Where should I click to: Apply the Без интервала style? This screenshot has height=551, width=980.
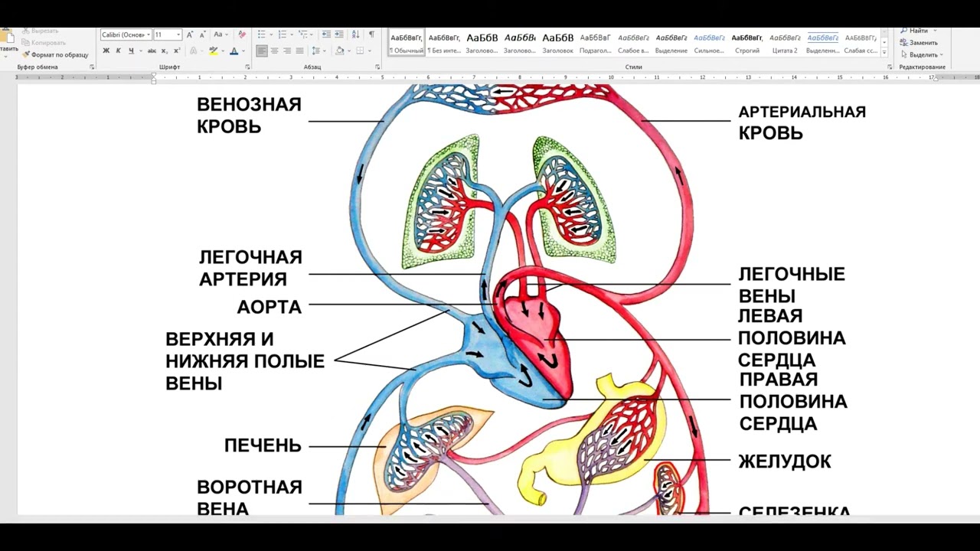coord(444,43)
